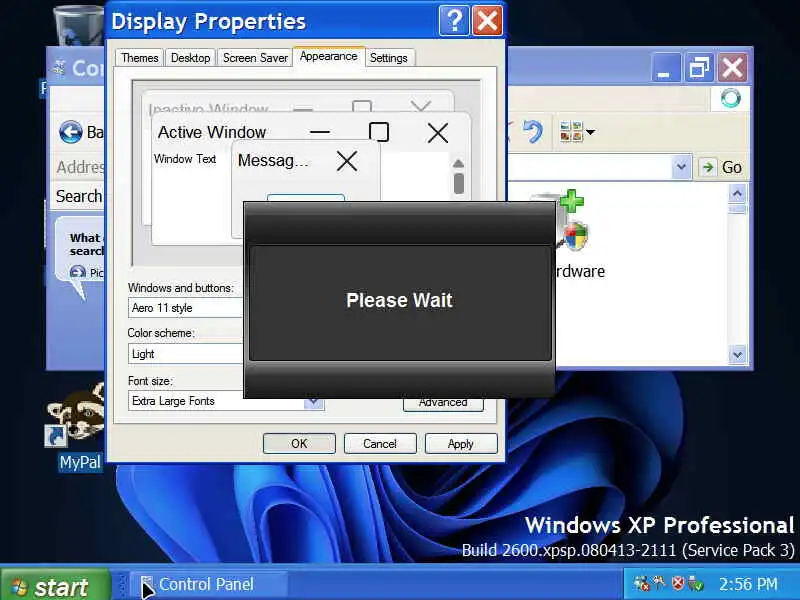Click the Start button
The image size is (800, 600).
click(x=55, y=586)
